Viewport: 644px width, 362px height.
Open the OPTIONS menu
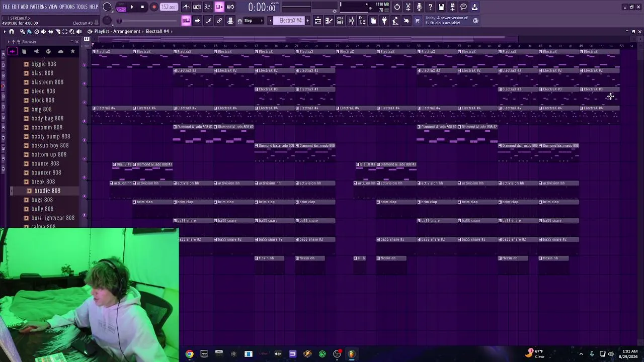pos(67,7)
